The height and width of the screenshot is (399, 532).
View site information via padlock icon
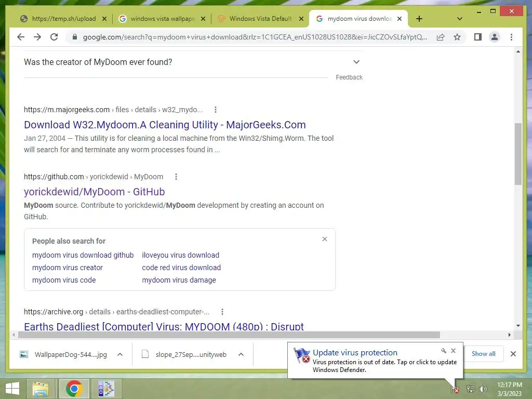pyautogui.click(x=75, y=37)
